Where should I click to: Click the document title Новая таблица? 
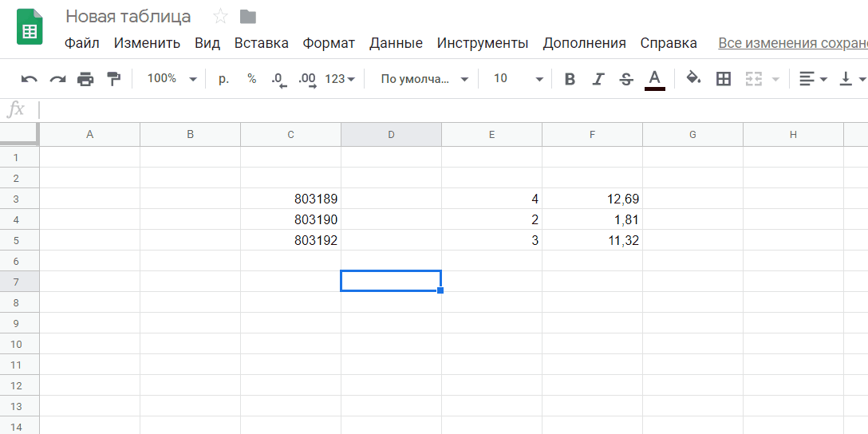(128, 17)
